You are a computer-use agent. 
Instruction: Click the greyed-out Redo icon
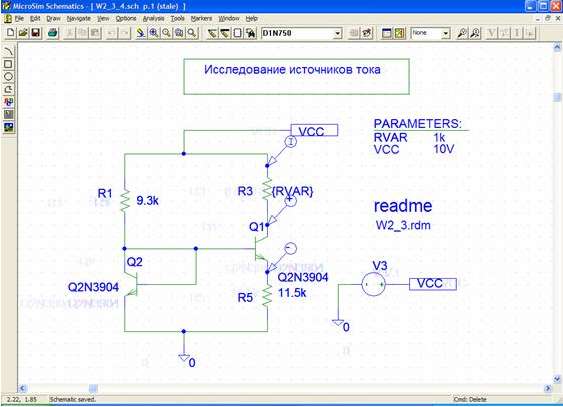pos(125,33)
